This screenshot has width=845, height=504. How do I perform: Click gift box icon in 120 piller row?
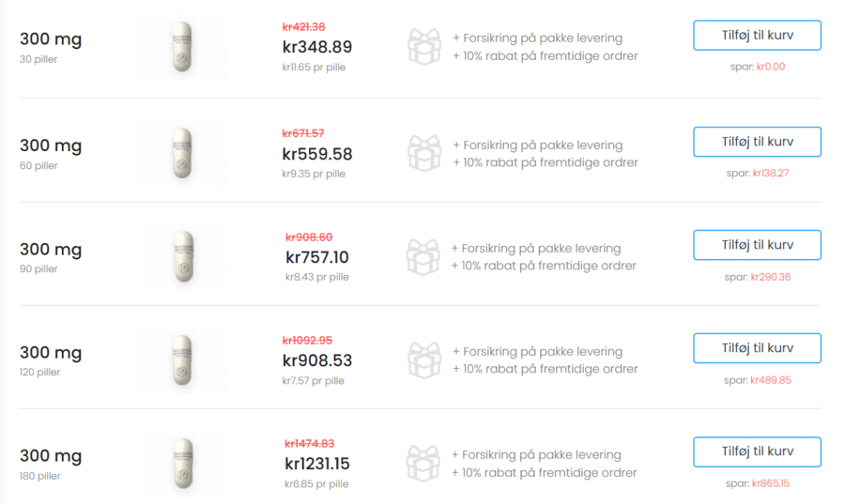click(x=424, y=360)
